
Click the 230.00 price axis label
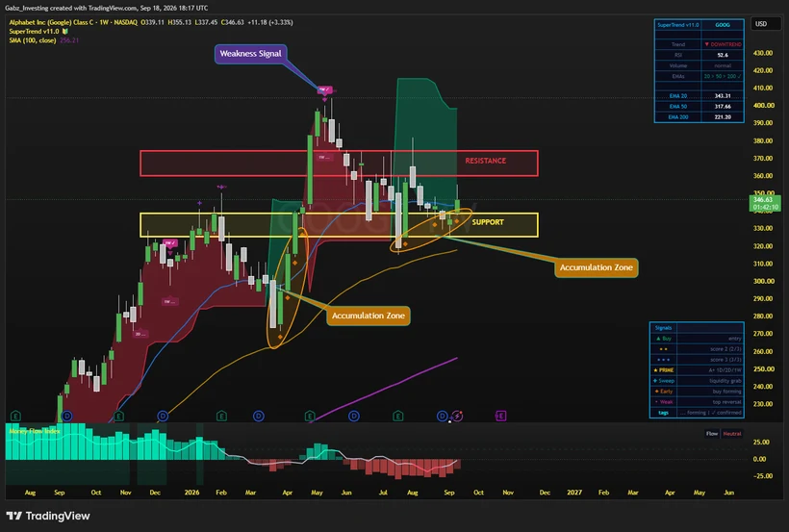pos(763,404)
